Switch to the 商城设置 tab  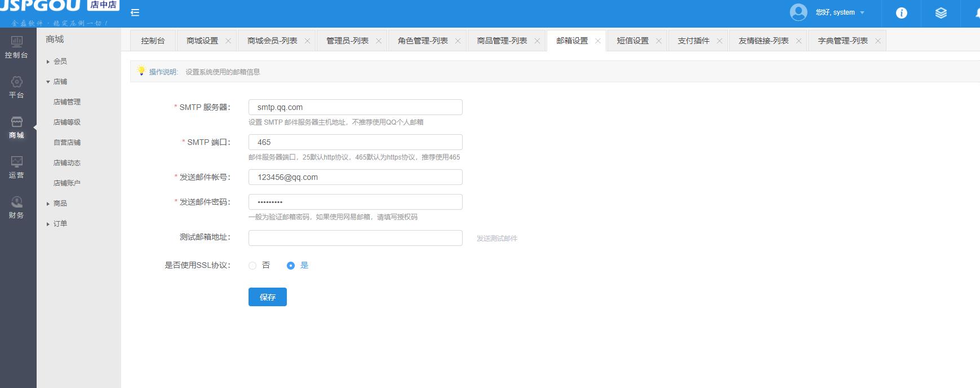(202, 41)
